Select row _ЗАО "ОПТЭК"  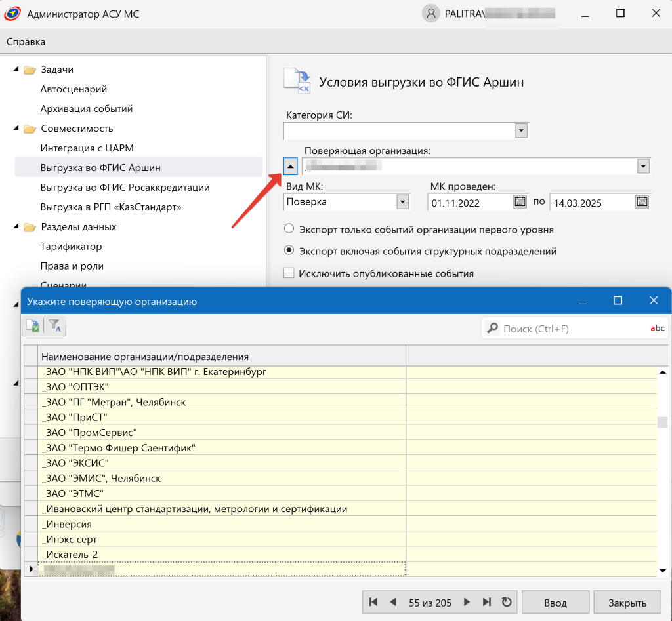(x=222, y=387)
